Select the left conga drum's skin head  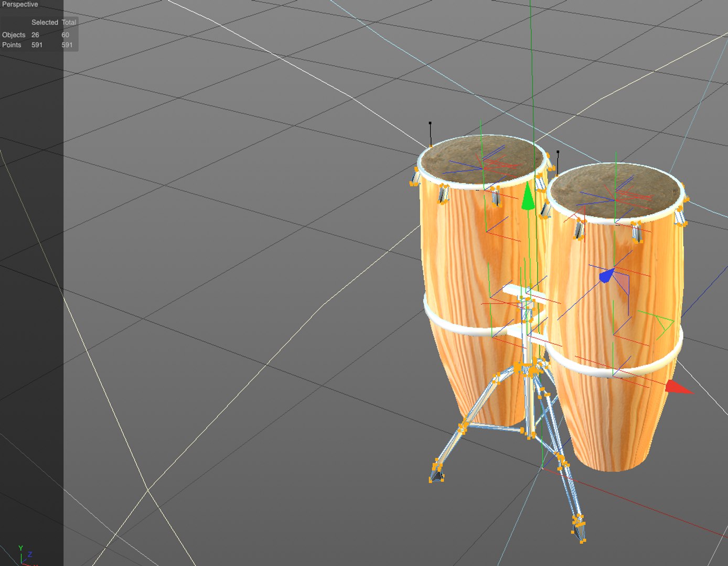[x=484, y=159]
